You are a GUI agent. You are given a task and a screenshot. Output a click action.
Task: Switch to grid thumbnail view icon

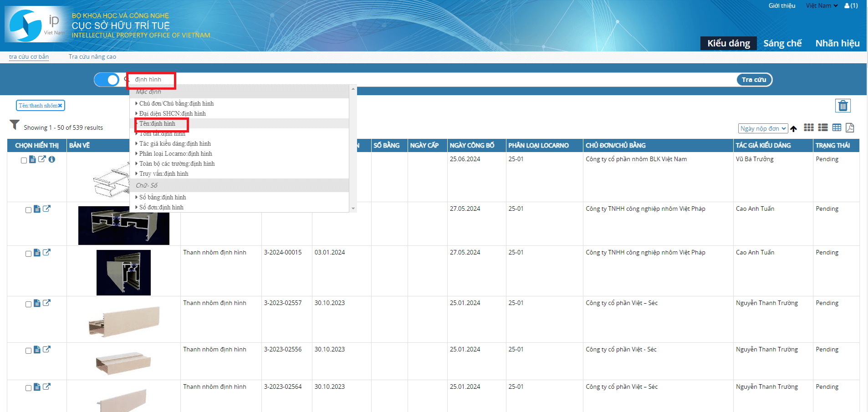[x=808, y=128]
